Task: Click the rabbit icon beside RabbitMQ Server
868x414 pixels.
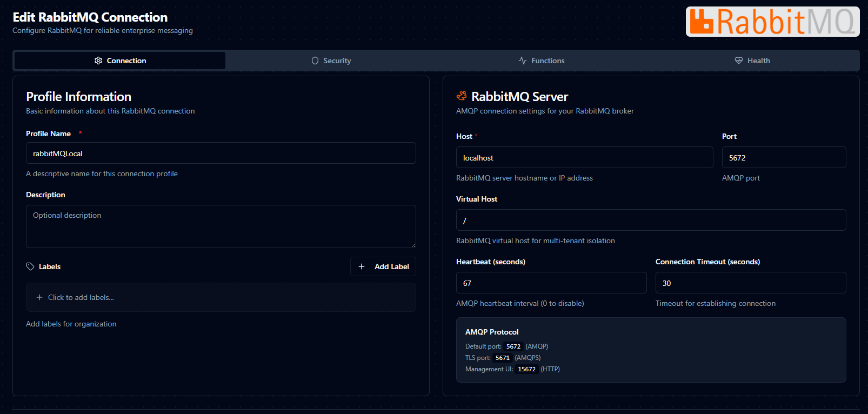Action: 462,96
